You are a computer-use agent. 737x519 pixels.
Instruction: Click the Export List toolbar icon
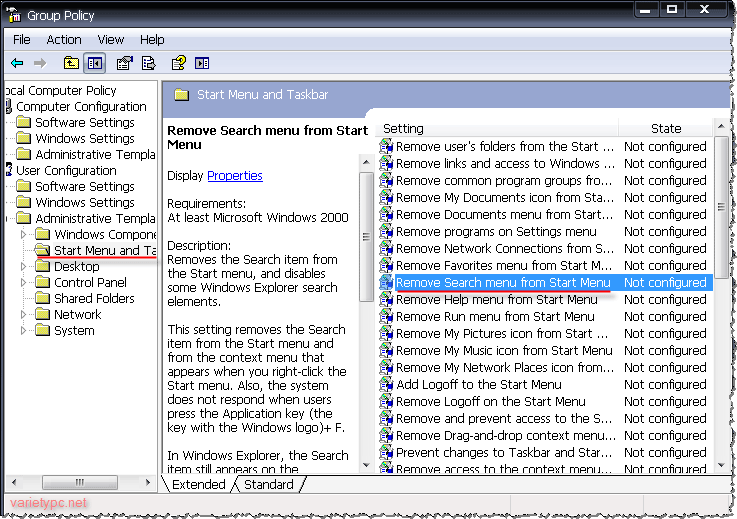[149, 63]
